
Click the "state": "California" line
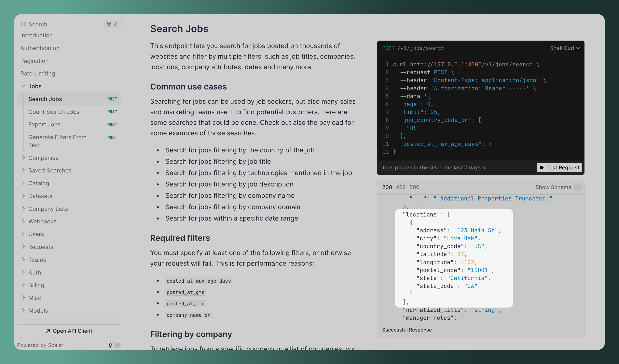point(453,278)
